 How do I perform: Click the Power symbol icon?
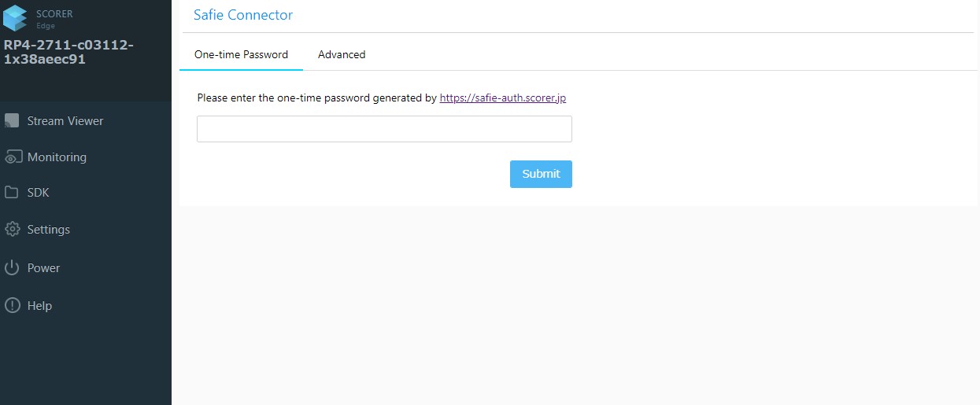tap(12, 268)
